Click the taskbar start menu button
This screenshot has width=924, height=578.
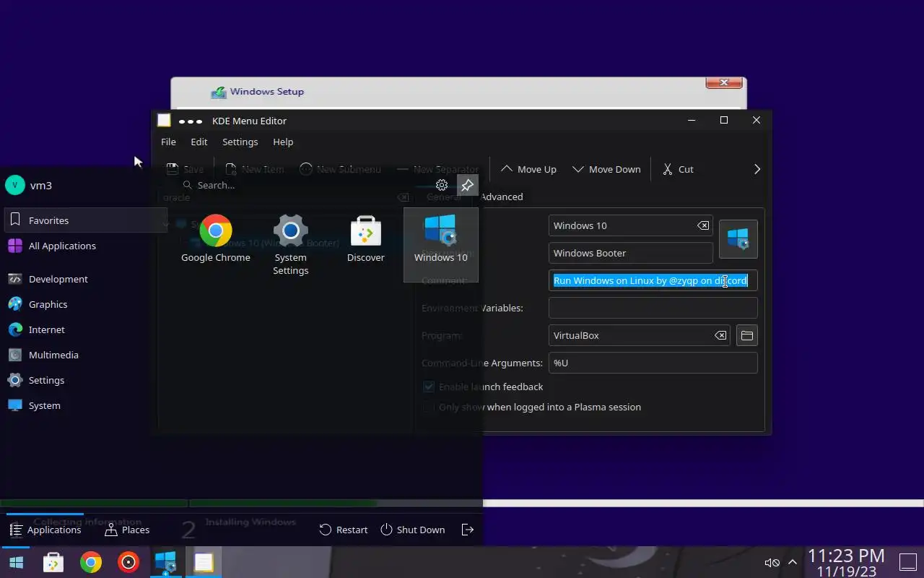(16, 562)
